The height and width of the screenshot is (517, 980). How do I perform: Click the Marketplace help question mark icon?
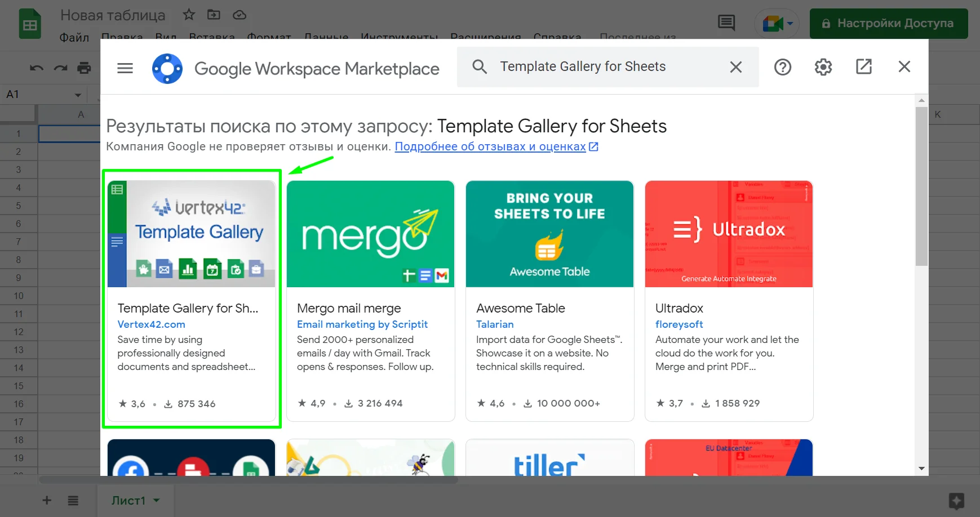[782, 67]
